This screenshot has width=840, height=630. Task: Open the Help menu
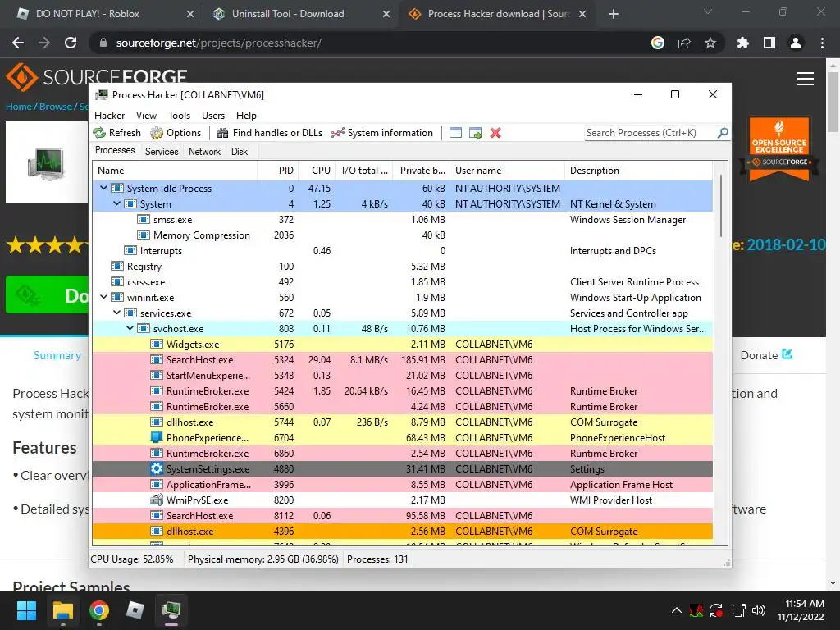(246, 115)
